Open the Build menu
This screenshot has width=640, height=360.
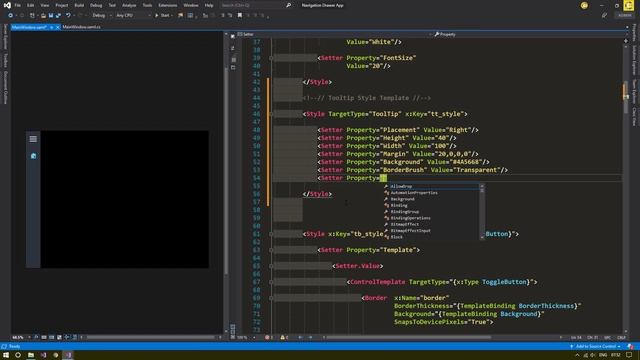pos(79,5)
